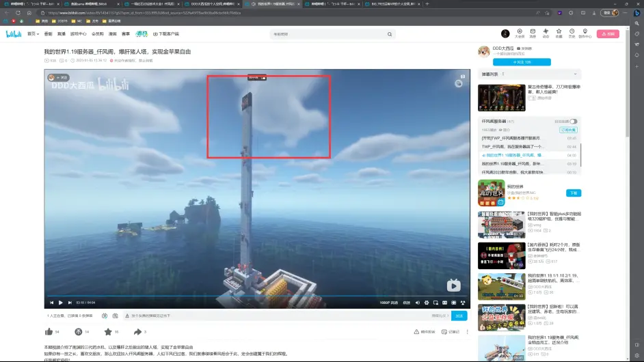Toggle fullscreen in the video player
The image size is (644, 362).
pos(463,302)
